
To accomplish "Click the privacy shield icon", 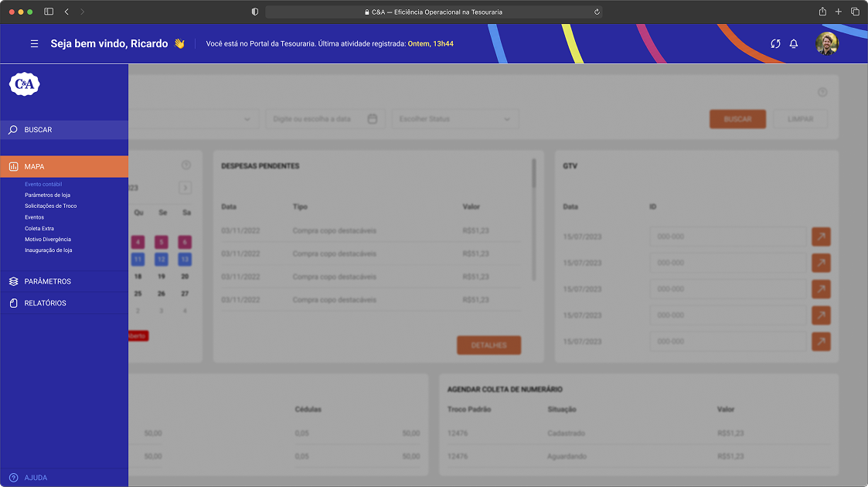I will click(254, 12).
